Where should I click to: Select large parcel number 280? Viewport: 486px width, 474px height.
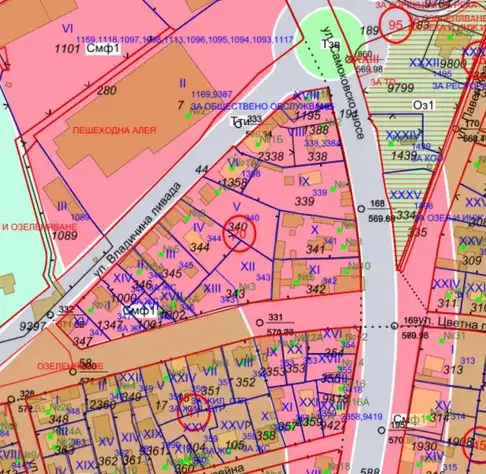(x=107, y=90)
